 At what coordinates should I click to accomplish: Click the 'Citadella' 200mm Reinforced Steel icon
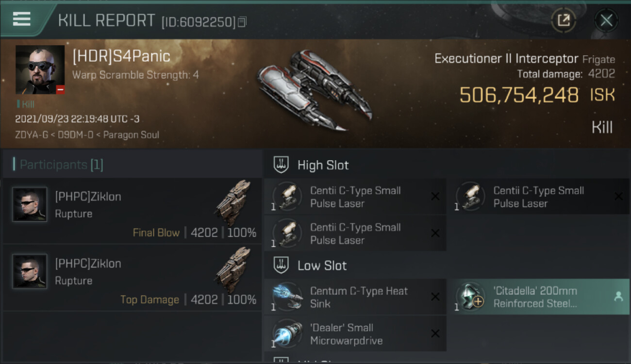[471, 297]
